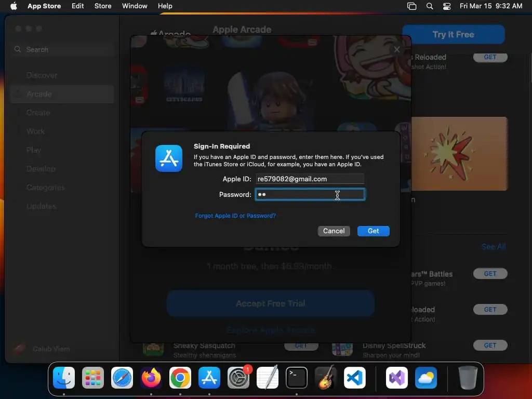Screen dimensions: 532x399
Task: Open TextEdit from the Dock
Action: point(268,378)
